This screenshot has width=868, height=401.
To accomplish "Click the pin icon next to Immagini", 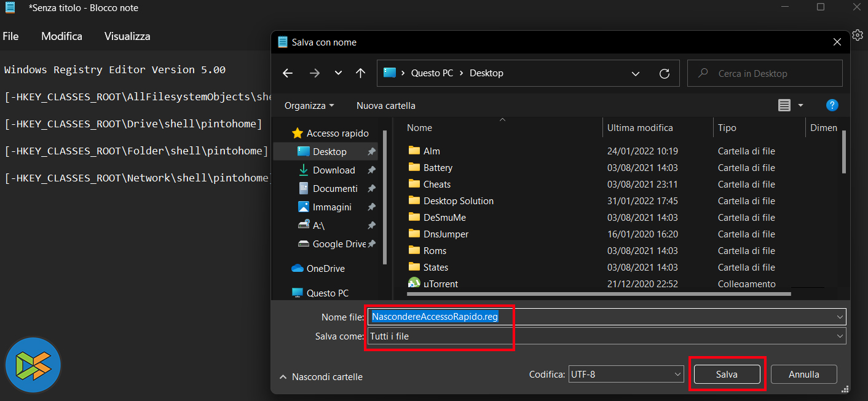I will pyautogui.click(x=371, y=207).
